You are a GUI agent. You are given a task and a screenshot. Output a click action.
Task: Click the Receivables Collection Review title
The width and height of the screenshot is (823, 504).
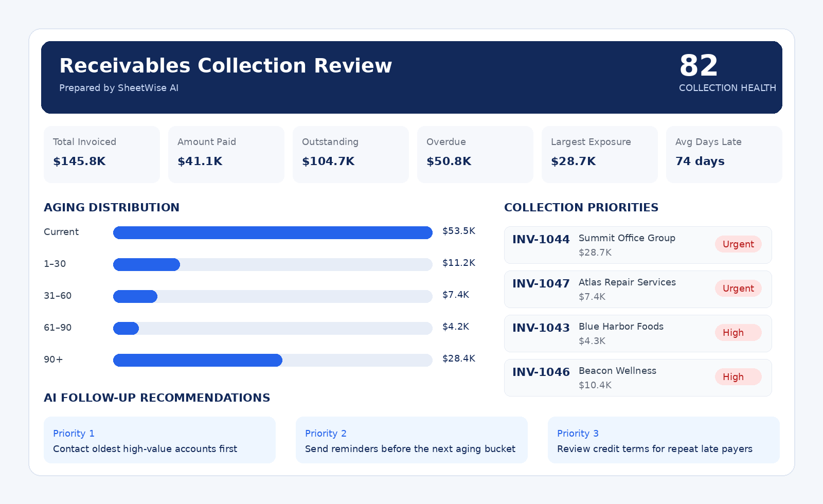[x=225, y=66]
